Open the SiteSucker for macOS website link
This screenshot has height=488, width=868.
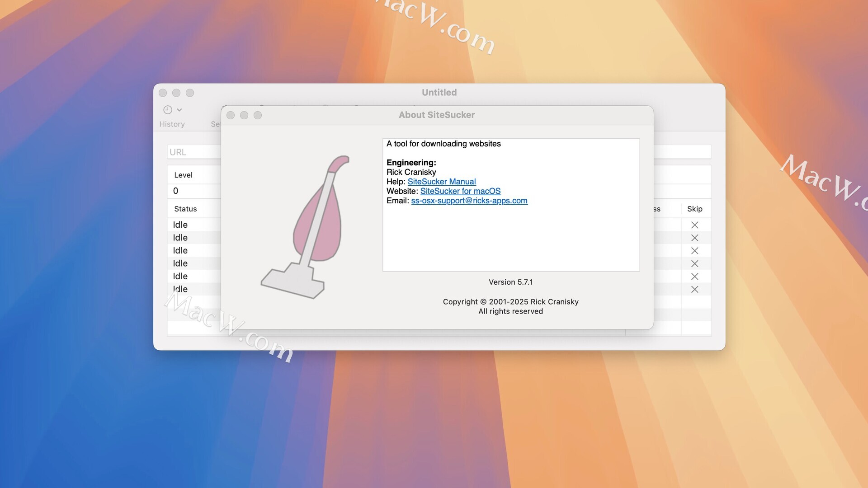(x=460, y=191)
